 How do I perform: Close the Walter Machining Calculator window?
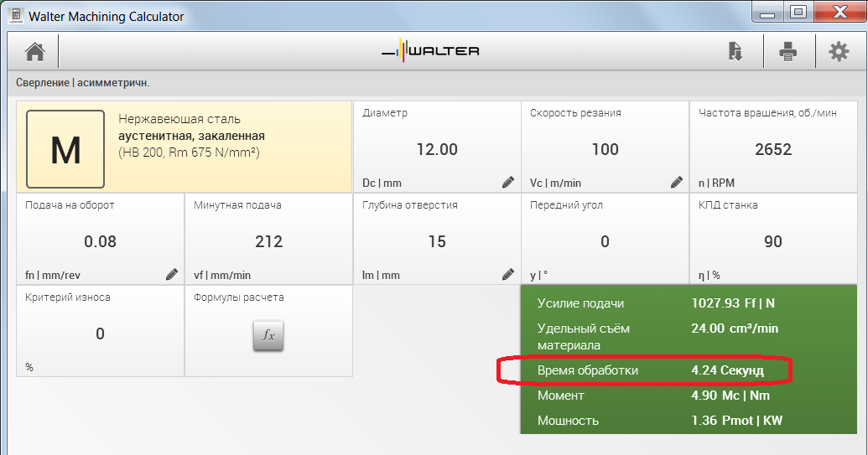coord(839,13)
